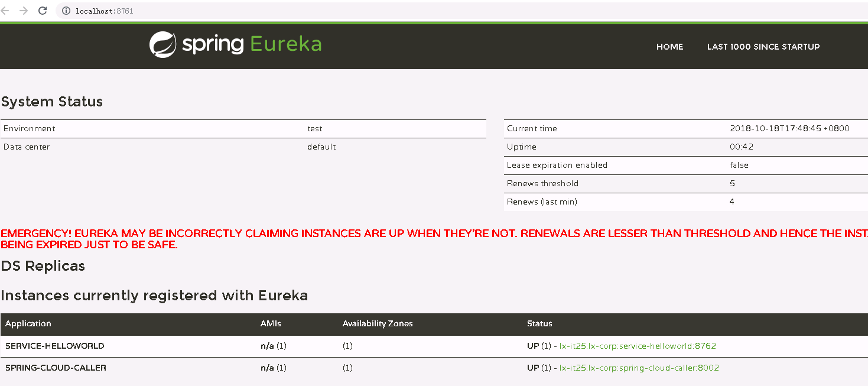The width and height of the screenshot is (868, 386).
Task: Click the data center value default
Action: [x=321, y=147]
